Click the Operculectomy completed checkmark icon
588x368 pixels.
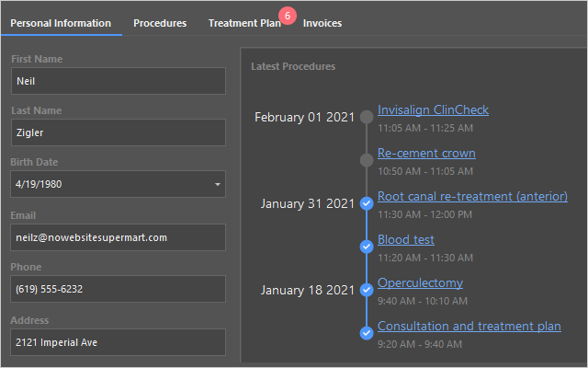click(367, 290)
